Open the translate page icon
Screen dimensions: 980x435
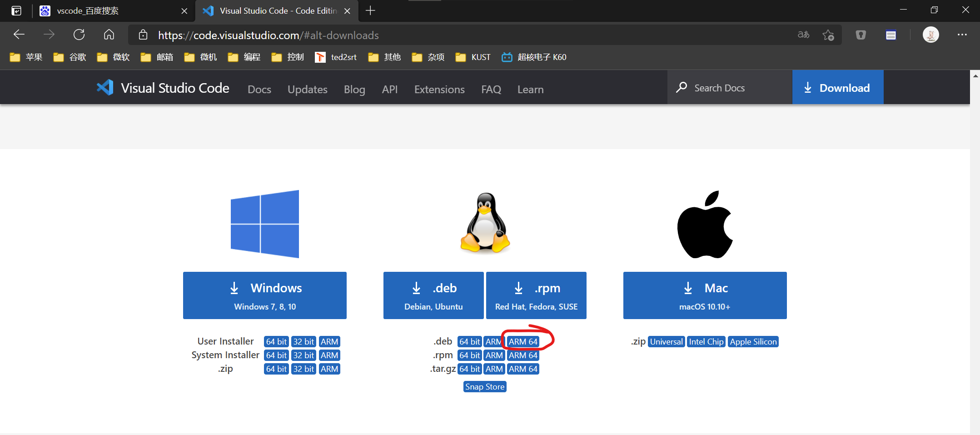pyautogui.click(x=803, y=35)
